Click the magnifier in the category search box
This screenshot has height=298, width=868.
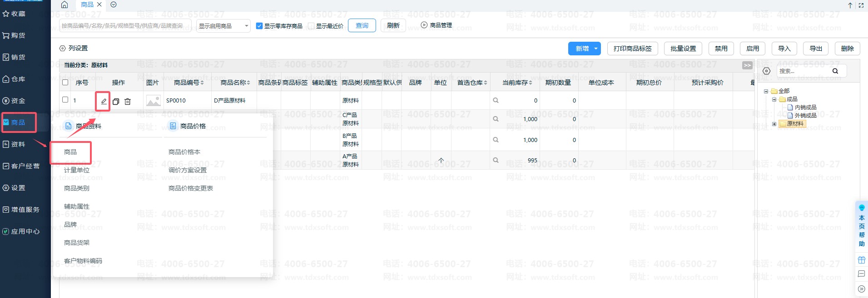835,71
